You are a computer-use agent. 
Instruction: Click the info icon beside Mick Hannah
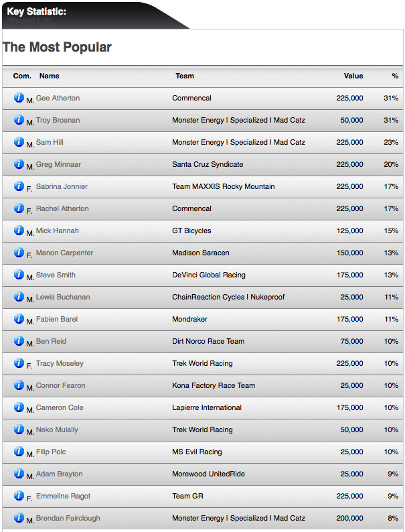pyautogui.click(x=19, y=230)
